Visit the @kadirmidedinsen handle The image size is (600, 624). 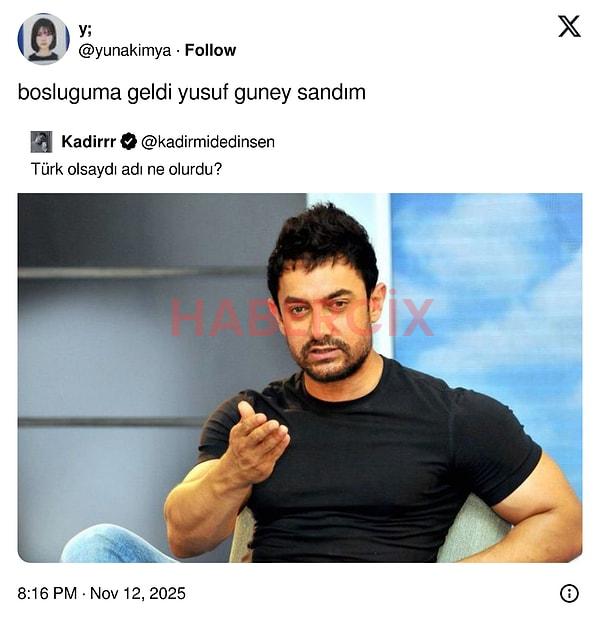[208, 142]
